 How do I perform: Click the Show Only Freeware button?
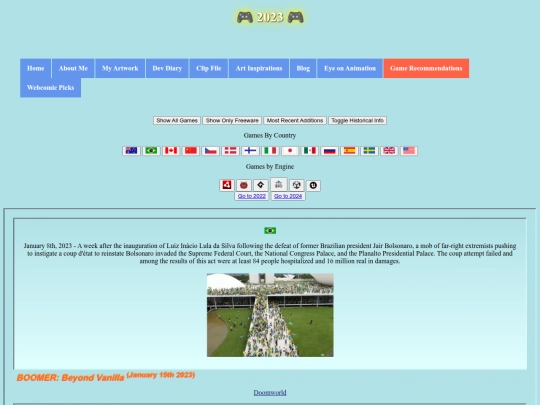pos(232,121)
